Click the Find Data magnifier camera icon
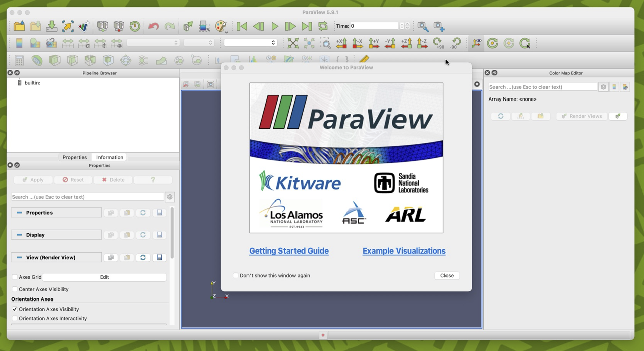Screen dimensions: 644x351 point(423,26)
